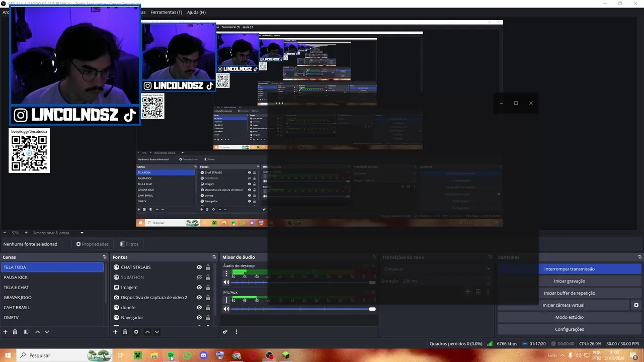Unlock the Imagem source

[208, 288]
